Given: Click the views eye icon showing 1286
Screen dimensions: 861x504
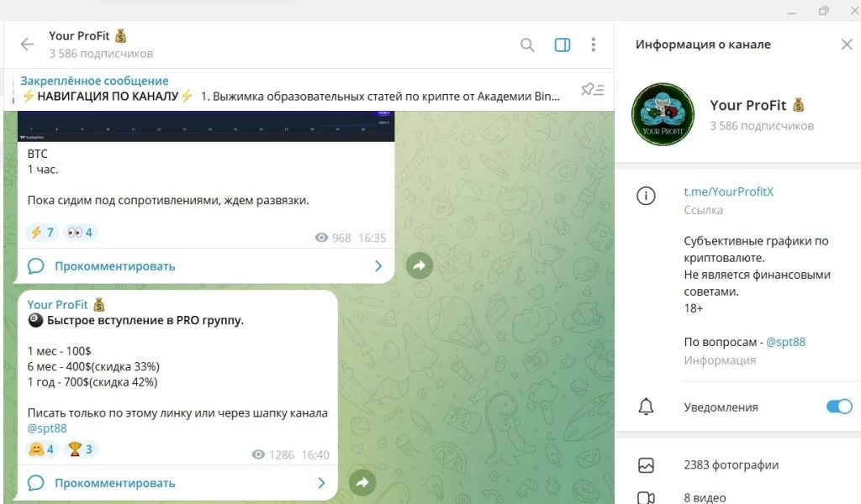Looking at the screenshot, I should coord(258,455).
